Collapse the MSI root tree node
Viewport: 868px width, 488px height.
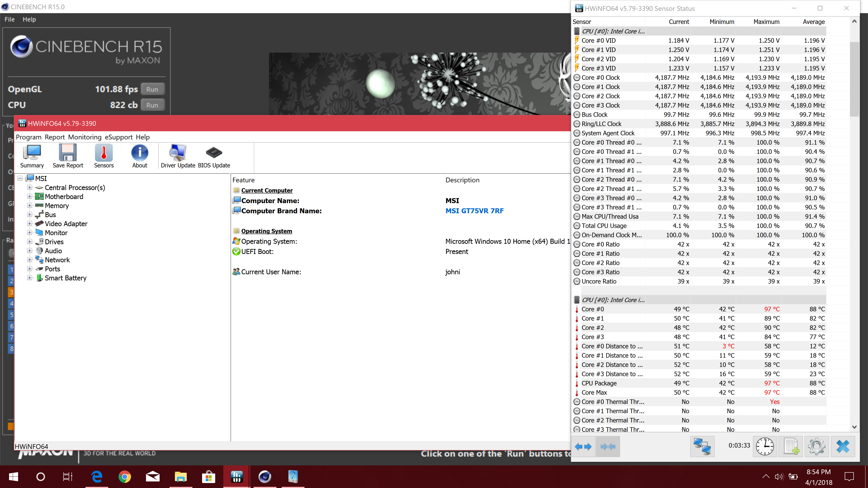20,178
